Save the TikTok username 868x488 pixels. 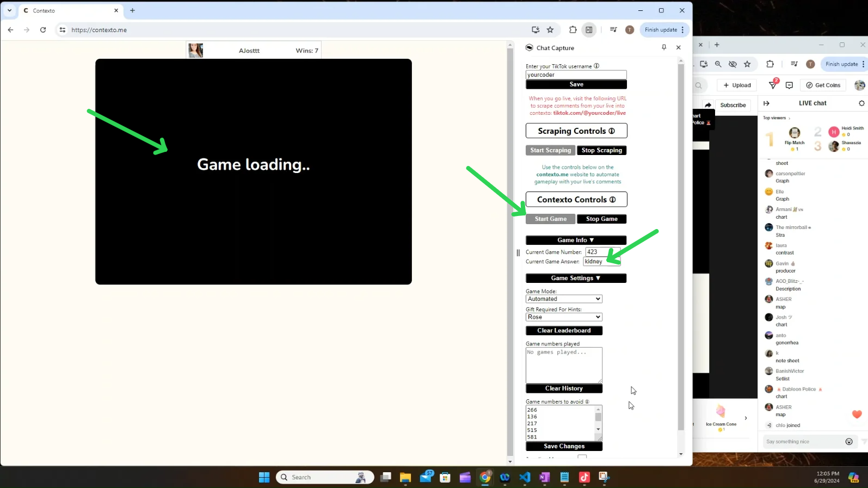click(576, 84)
